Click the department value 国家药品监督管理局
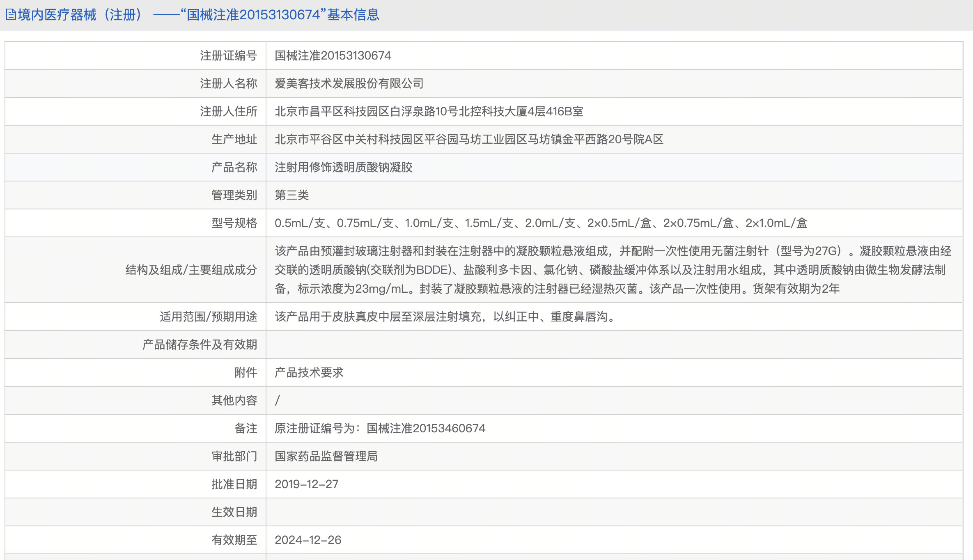973x560 pixels. [326, 456]
